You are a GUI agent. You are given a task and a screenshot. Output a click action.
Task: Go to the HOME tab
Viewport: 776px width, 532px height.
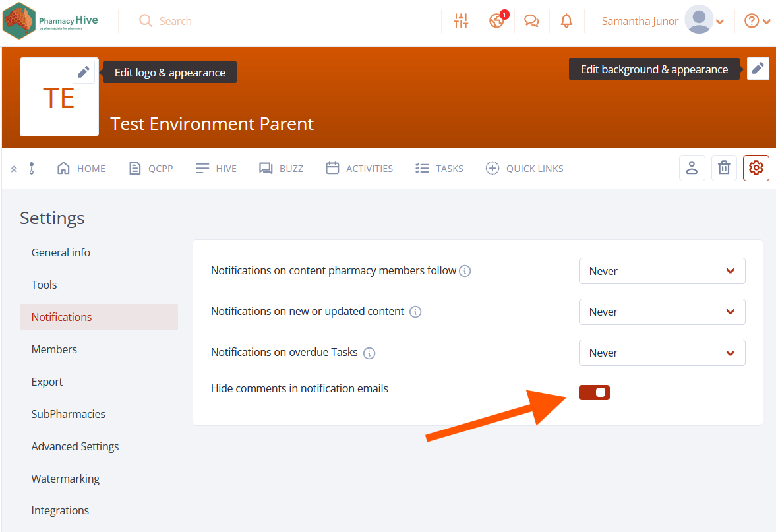tap(81, 169)
